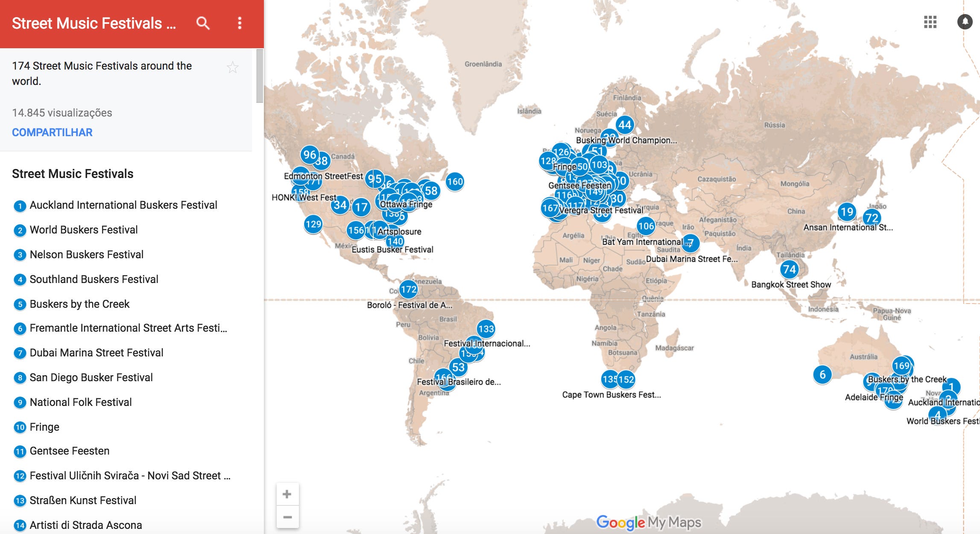The image size is (980, 534).
Task: Click map marker 126 in the British Isles
Action: [561, 152]
